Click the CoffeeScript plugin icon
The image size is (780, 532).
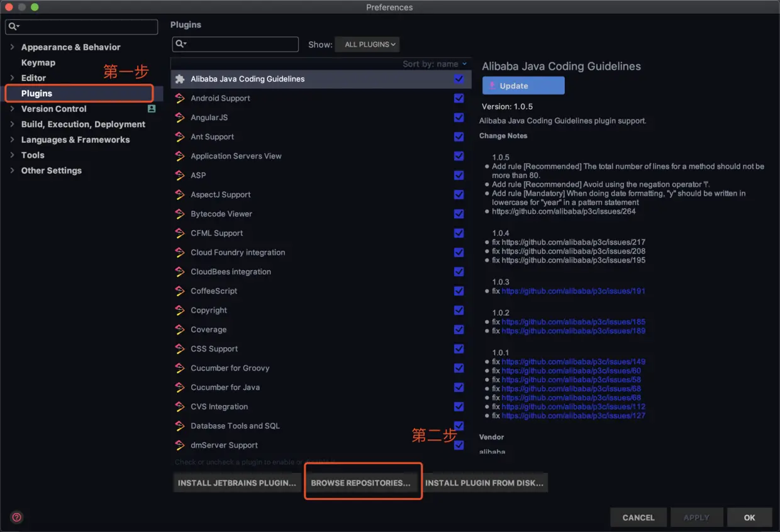click(x=180, y=291)
